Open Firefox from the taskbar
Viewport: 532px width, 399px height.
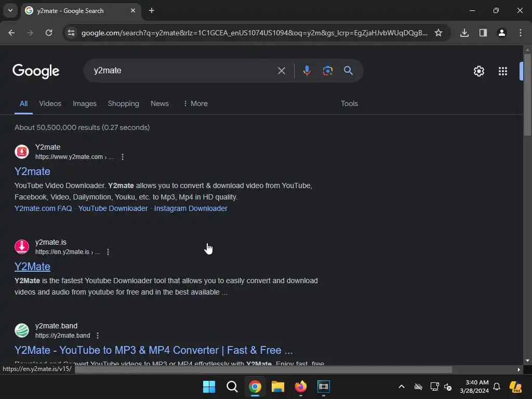(301, 387)
